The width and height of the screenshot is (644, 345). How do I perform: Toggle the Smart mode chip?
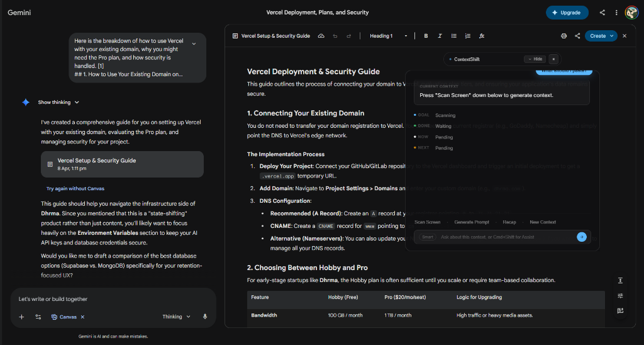click(x=428, y=237)
